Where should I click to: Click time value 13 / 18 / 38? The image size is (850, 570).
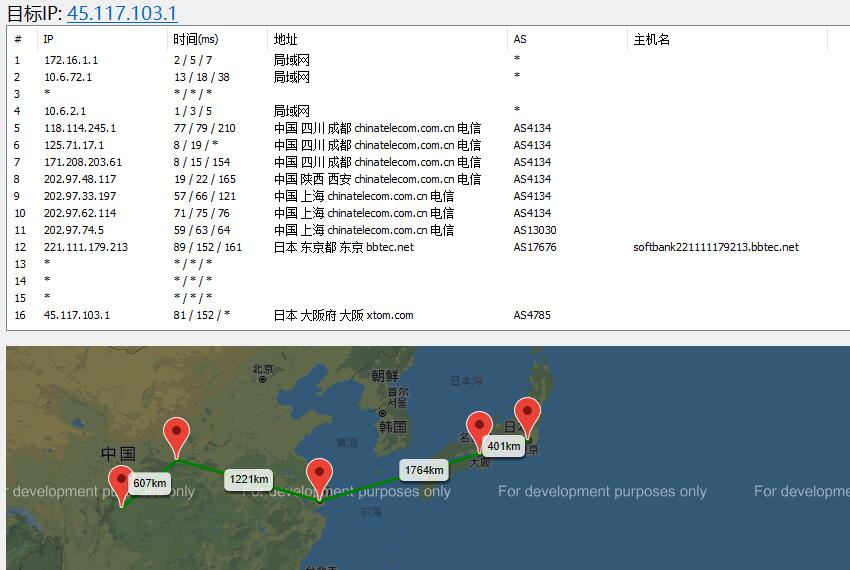point(202,77)
